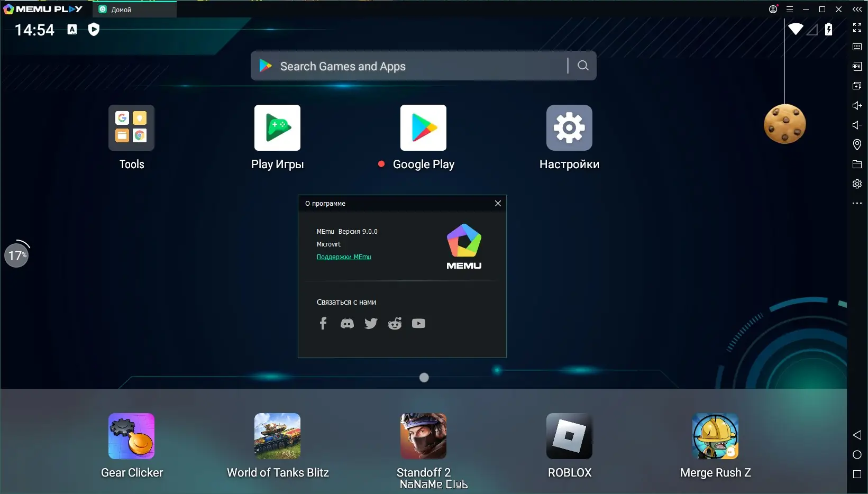
Task: Open MEmu Twitter page
Action: coord(371,323)
